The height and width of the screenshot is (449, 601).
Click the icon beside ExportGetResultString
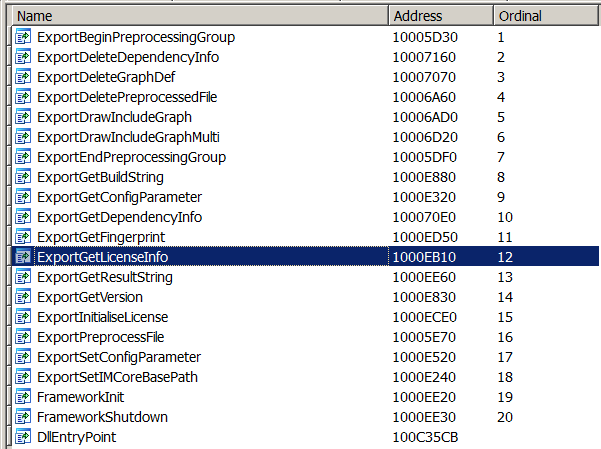pyautogui.click(x=23, y=277)
